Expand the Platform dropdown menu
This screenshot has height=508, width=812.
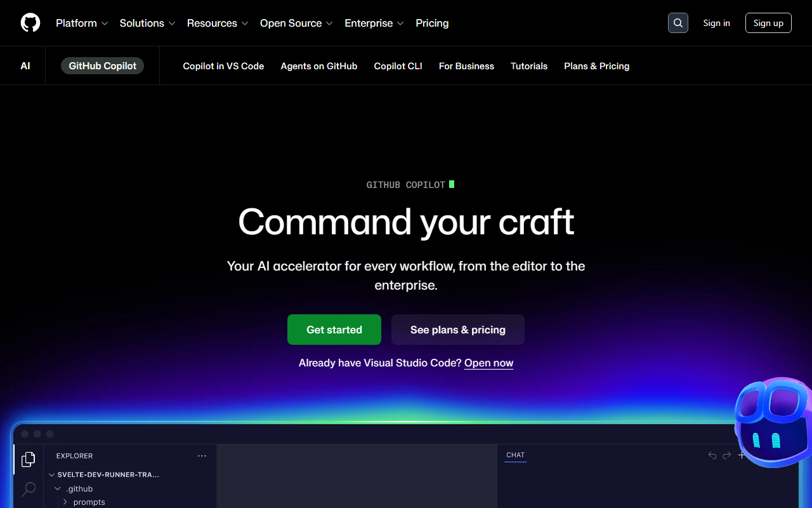(82, 23)
